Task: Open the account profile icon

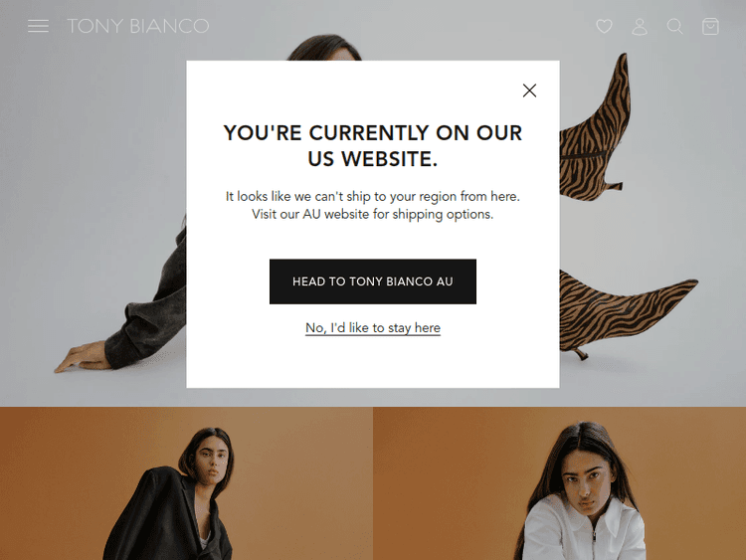Action: [x=640, y=27]
